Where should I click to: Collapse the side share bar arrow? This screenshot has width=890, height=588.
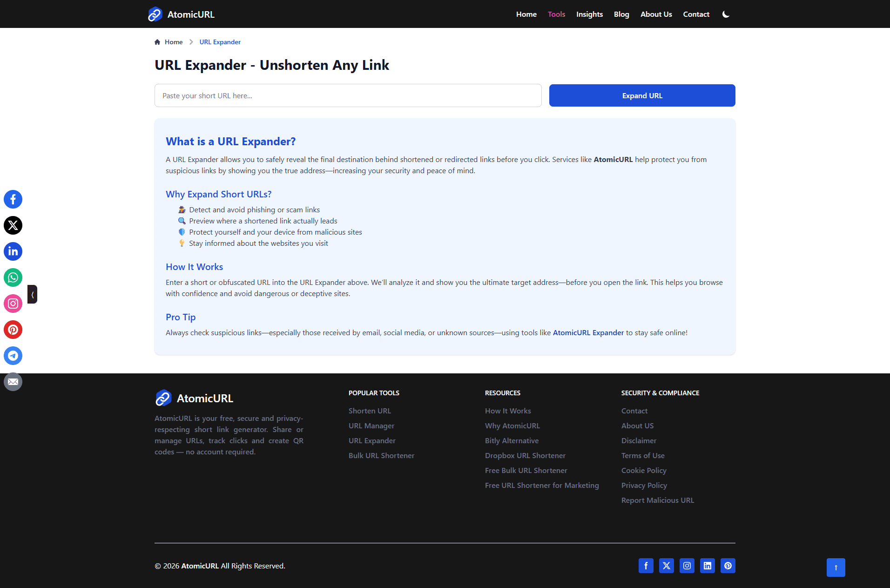click(x=32, y=294)
